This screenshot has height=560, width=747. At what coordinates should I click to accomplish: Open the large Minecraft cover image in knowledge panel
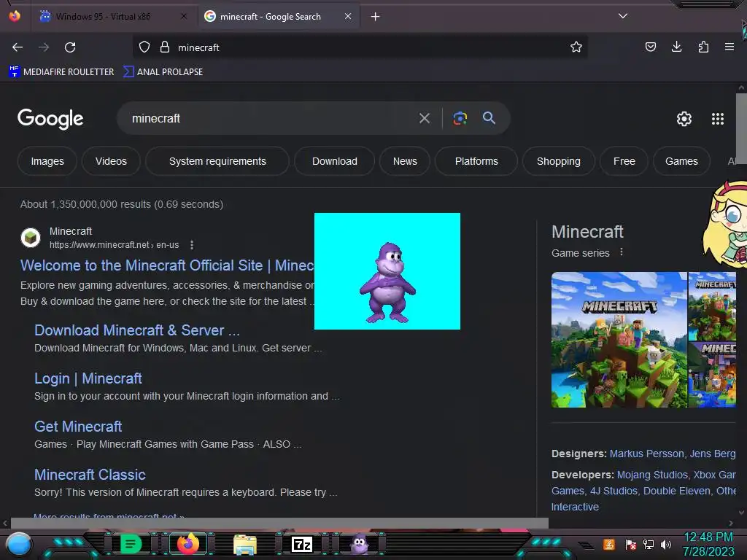pos(619,340)
